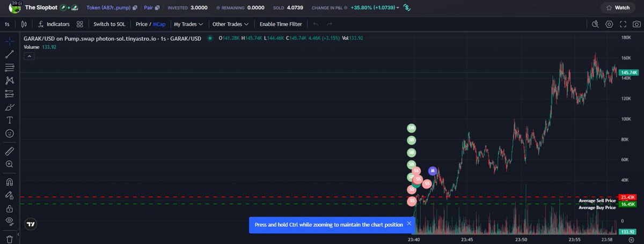Image resolution: width=644 pixels, height=244 pixels.
Task: Select the ruler measure tool
Action: click(10, 151)
